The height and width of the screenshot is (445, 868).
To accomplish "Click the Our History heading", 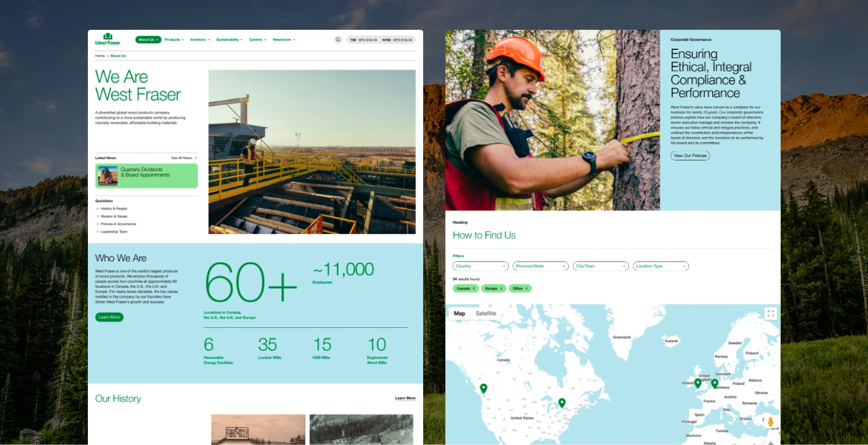I will click(118, 398).
